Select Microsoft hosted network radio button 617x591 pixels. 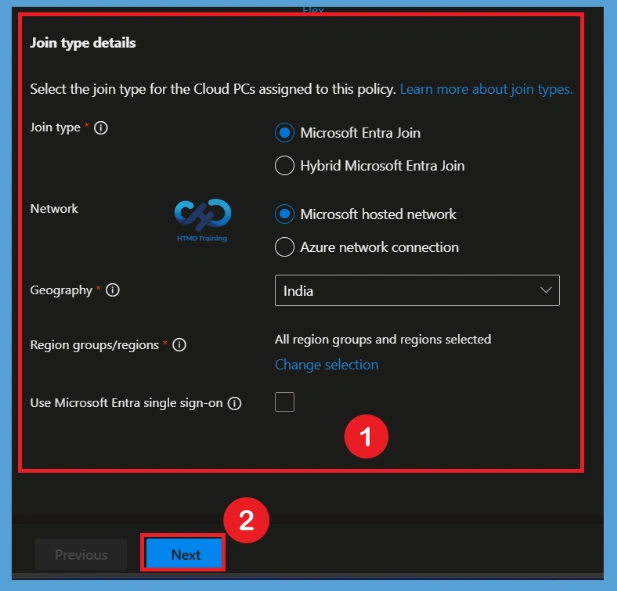click(x=284, y=214)
